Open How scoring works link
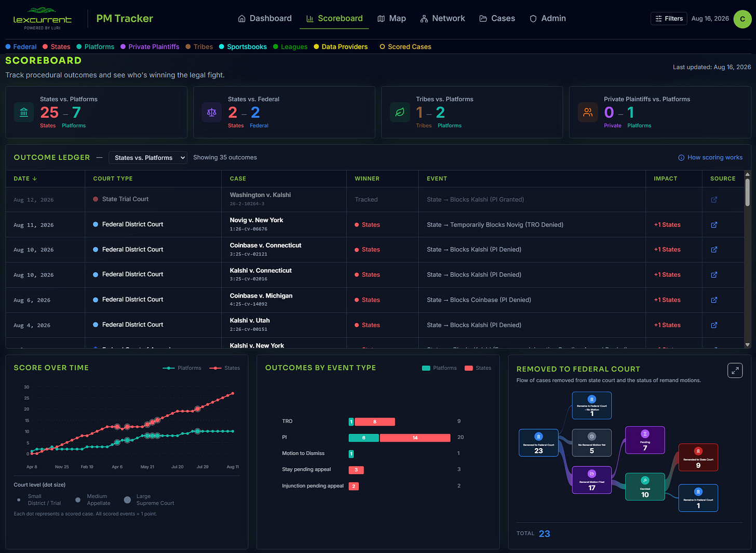 pyautogui.click(x=710, y=157)
